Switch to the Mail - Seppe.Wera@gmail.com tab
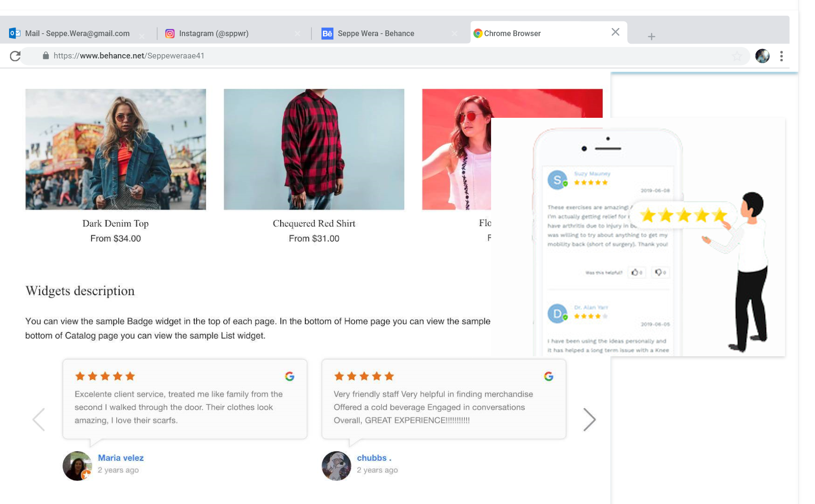This screenshot has height=504, width=815. coord(77,33)
